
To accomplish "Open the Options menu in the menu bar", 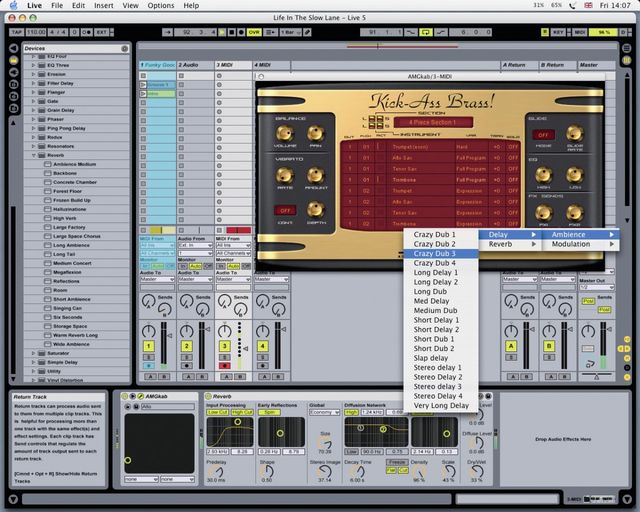I will 161,6.
